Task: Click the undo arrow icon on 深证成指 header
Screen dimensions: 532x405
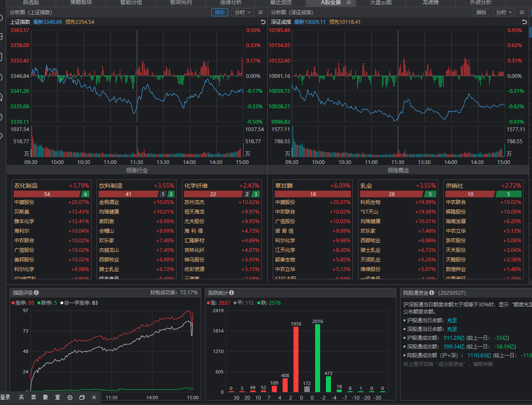Action: coord(525,22)
